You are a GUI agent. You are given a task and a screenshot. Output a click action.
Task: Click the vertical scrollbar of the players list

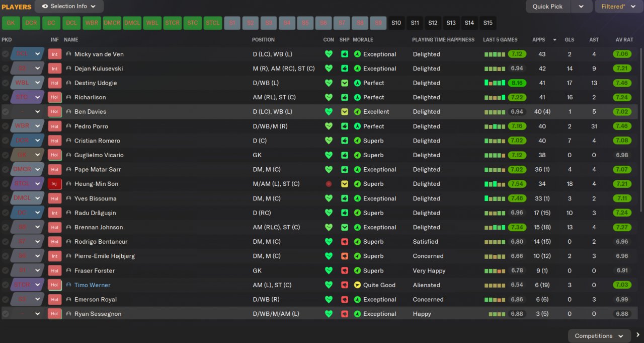click(640, 130)
